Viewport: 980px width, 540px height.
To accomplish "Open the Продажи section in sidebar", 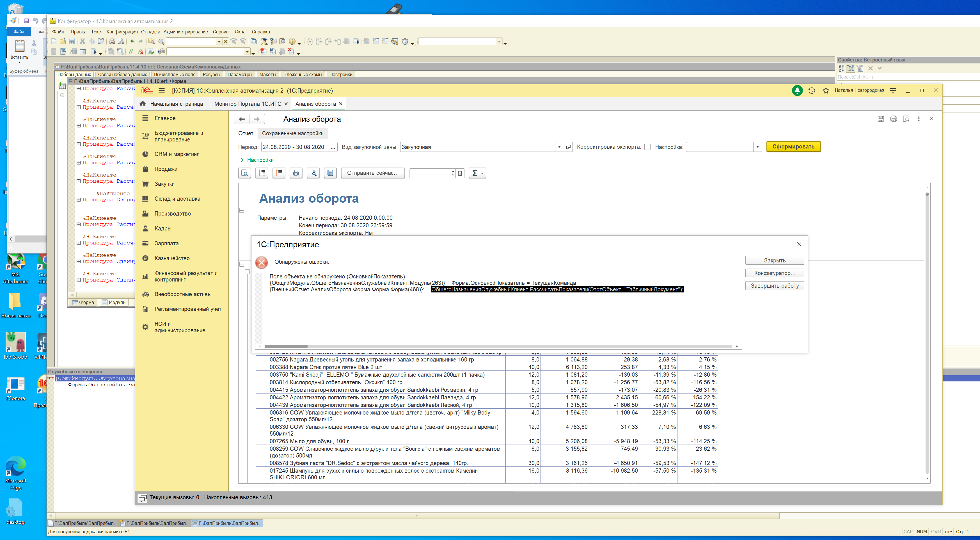I will click(166, 169).
